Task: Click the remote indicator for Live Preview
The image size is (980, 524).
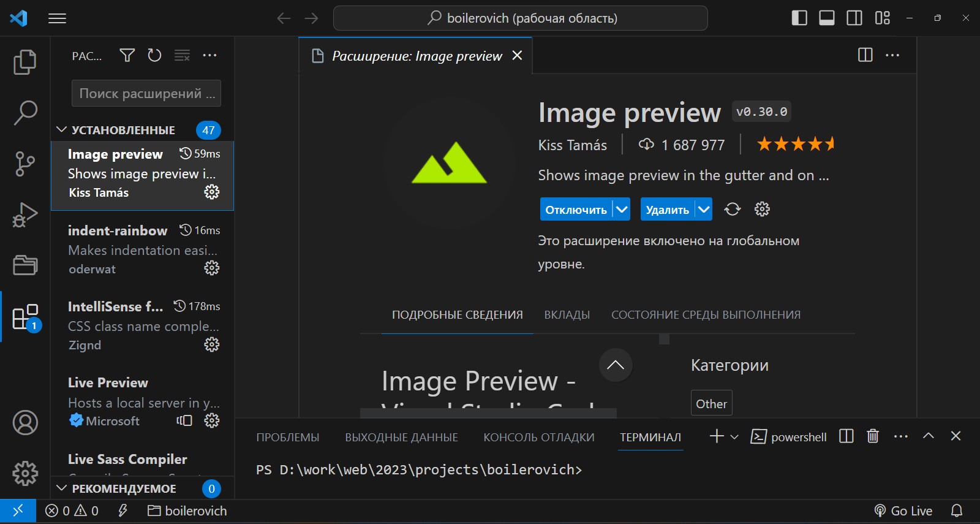Action: pos(184,420)
